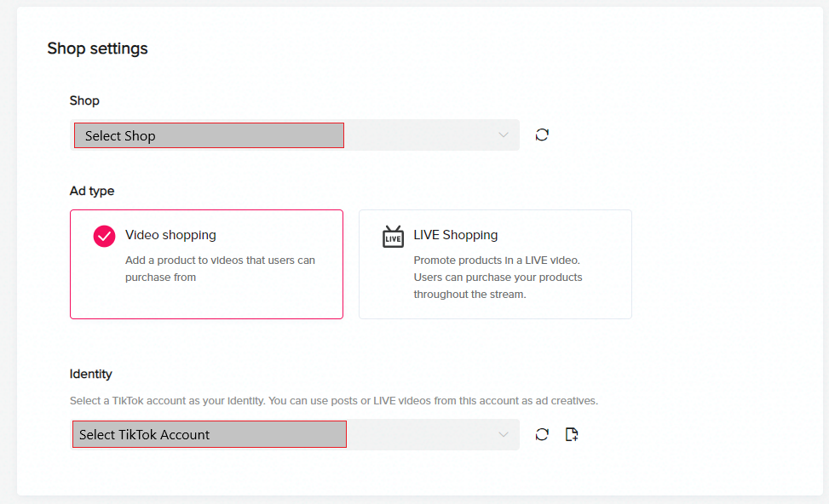Click the Shop field label
Image resolution: width=829 pixels, height=504 pixels.
(84, 100)
